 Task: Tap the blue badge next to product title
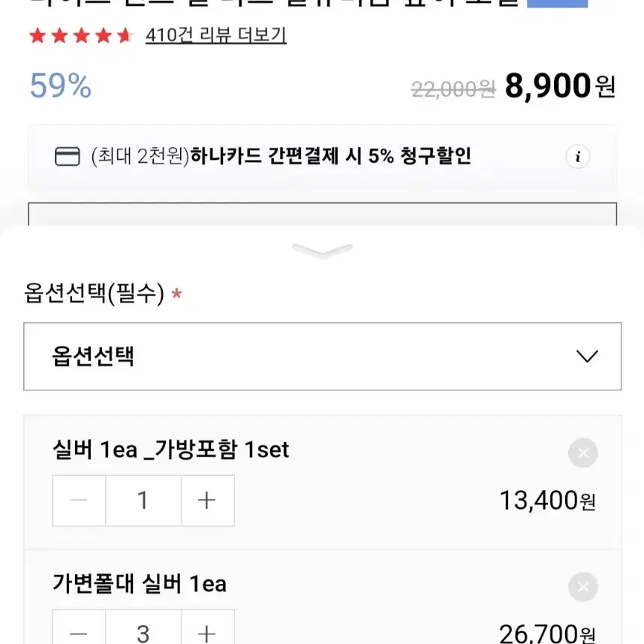click(557, 3)
